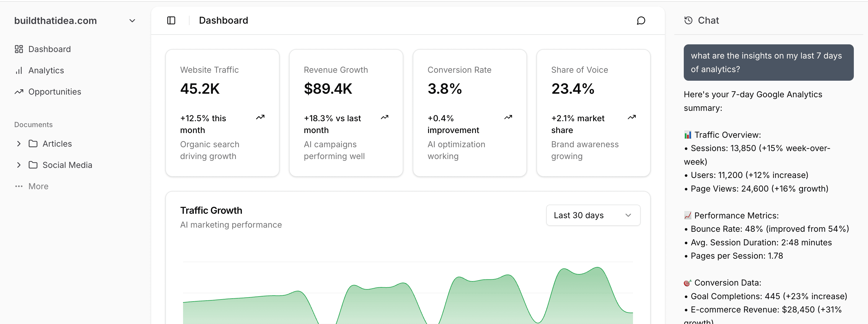868x324 pixels.
Task: Click the More ellipsis icon
Action: [19, 186]
